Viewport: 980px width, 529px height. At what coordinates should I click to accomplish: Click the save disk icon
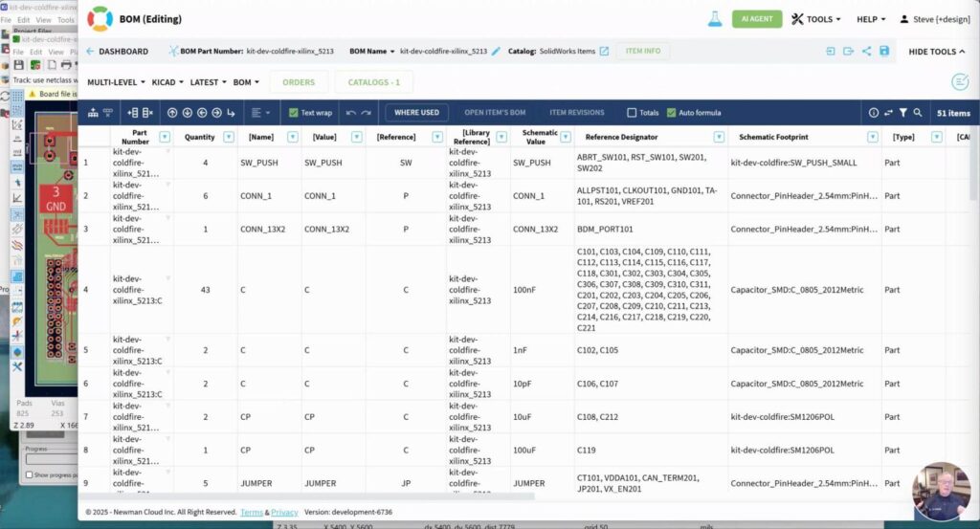tap(883, 52)
